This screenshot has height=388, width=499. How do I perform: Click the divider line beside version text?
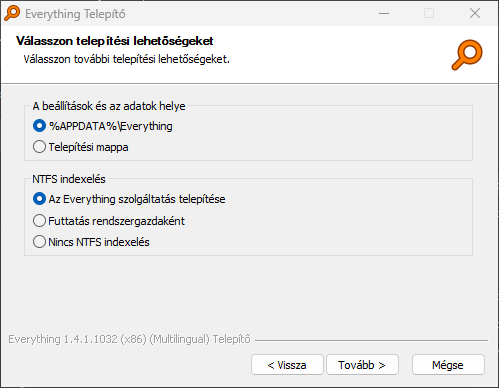click(x=371, y=340)
